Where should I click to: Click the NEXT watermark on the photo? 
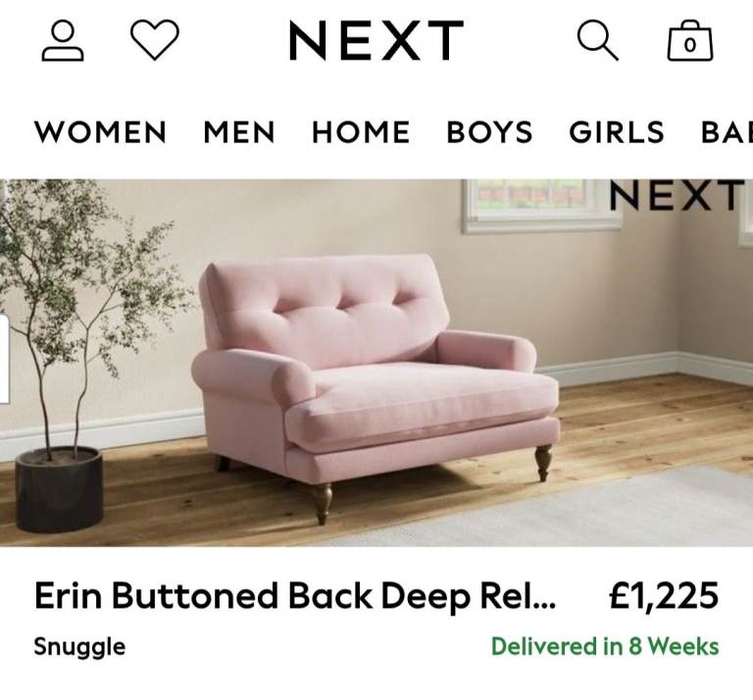coord(677,194)
